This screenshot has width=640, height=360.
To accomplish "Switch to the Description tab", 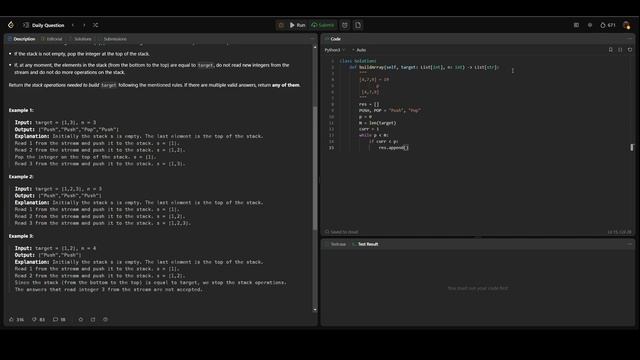I will coord(21,39).
